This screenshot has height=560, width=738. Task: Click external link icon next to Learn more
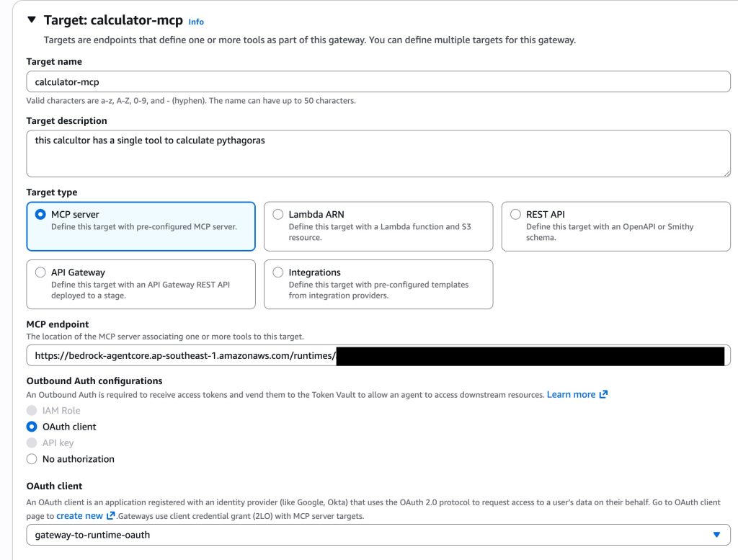pos(604,394)
